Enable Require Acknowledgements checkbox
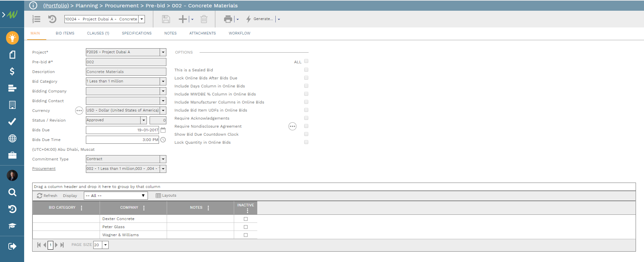Screen dimensions: 644x262 pos(306,118)
